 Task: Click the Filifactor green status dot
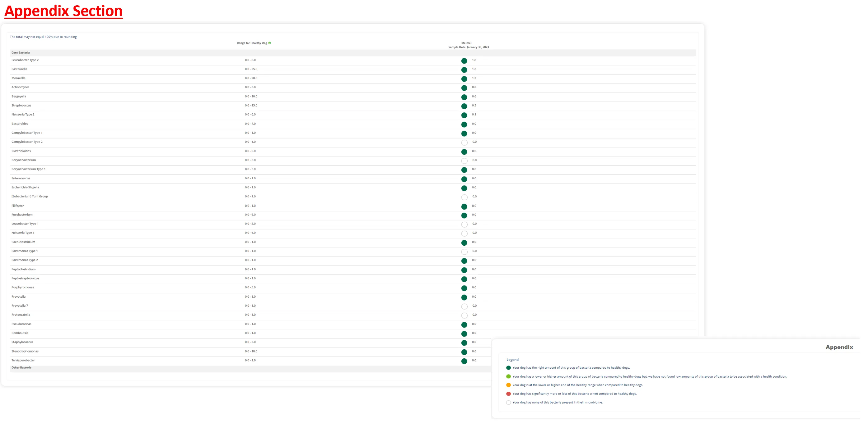(464, 206)
